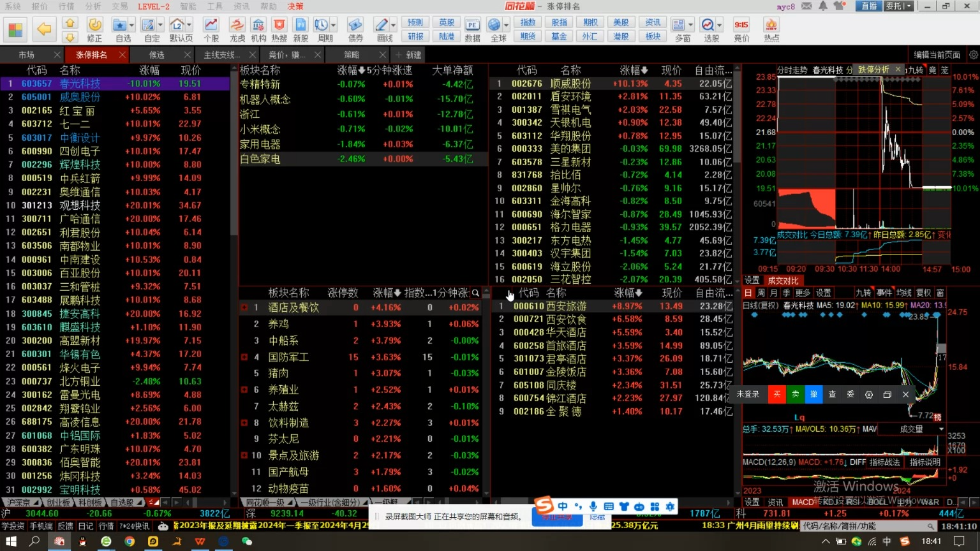The height and width of the screenshot is (551, 980).
Task: Open the Windows color-tile home icon in toolbar
Action: (15, 29)
